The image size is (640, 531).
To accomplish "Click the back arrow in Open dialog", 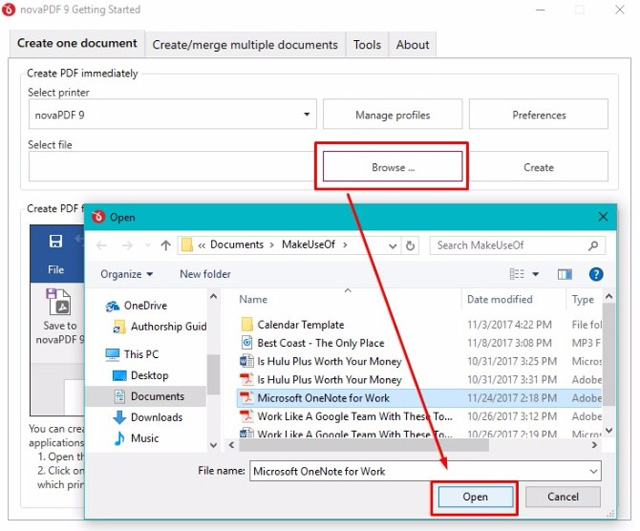I will pos(101,245).
